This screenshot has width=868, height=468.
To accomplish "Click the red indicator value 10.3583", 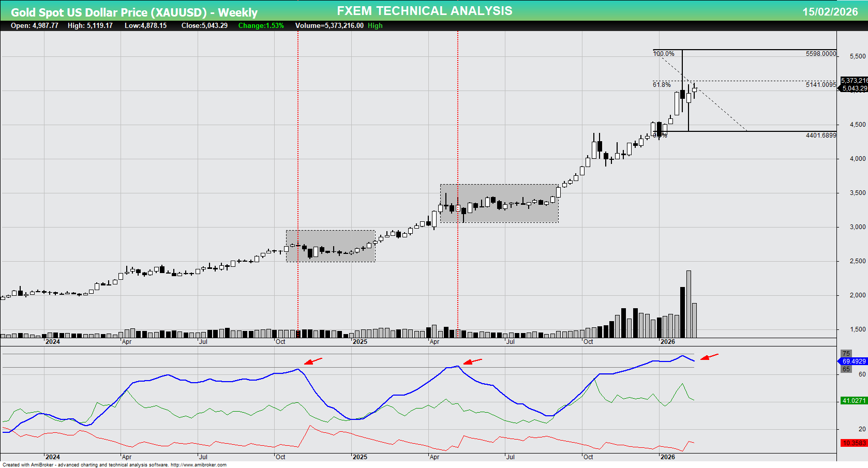I will click(x=854, y=443).
